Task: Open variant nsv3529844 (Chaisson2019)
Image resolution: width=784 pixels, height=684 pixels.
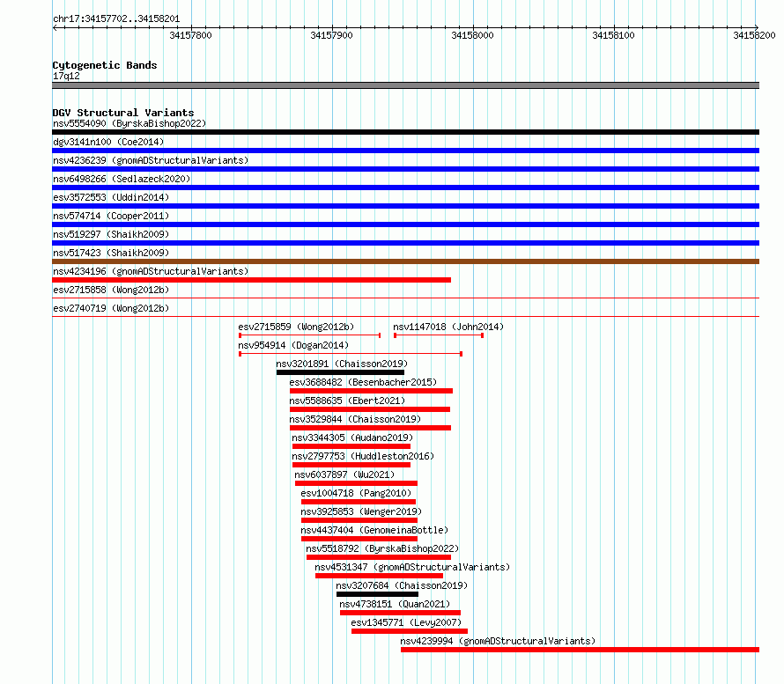Action: pos(355,419)
